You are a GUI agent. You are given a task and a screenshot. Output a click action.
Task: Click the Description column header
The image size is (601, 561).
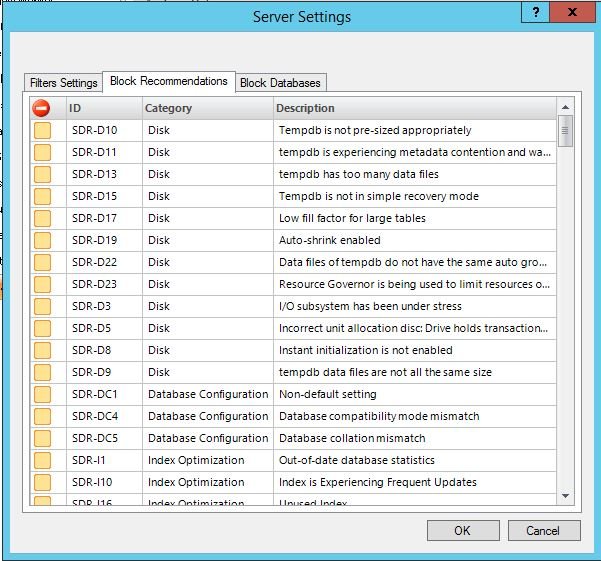click(415, 108)
